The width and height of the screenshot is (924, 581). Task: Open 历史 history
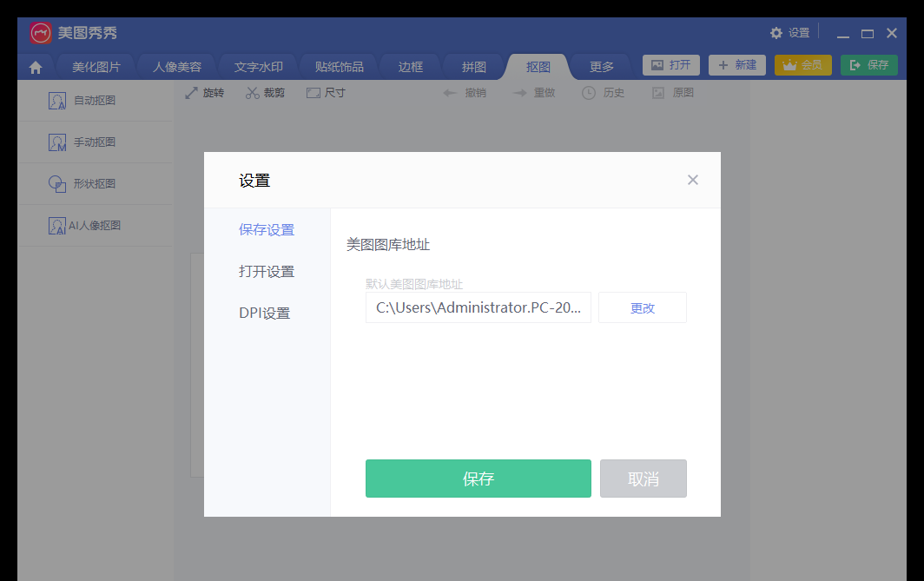click(x=603, y=93)
